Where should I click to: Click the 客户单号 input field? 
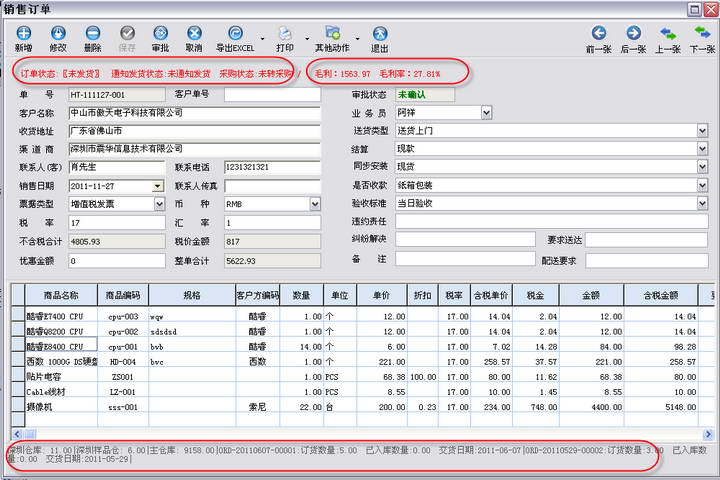(272, 95)
